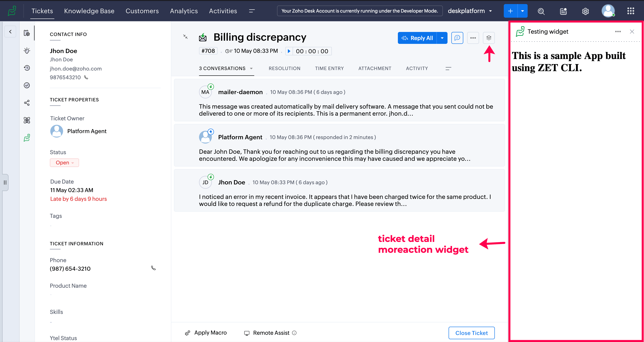Switch to the Analytics module
Viewport: 644px width, 342px height.
click(184, 11)
